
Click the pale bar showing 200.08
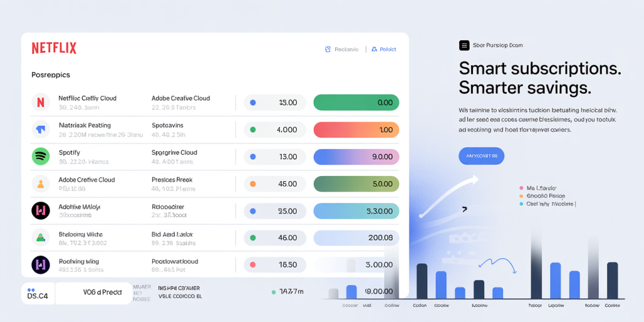[x=356, y=238]
